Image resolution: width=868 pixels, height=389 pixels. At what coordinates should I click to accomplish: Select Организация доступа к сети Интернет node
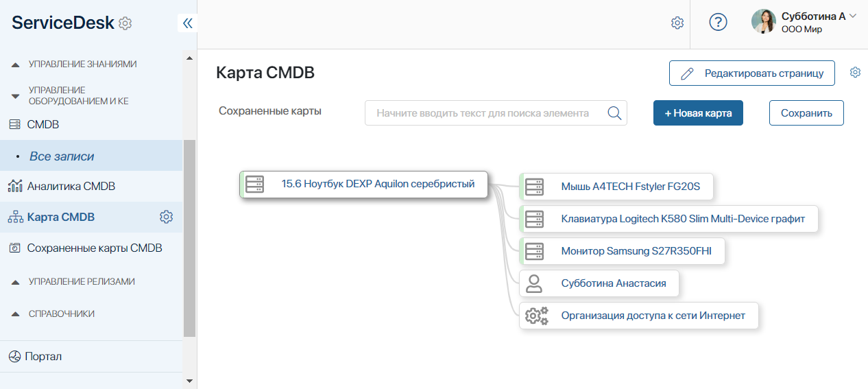point(639,316)
